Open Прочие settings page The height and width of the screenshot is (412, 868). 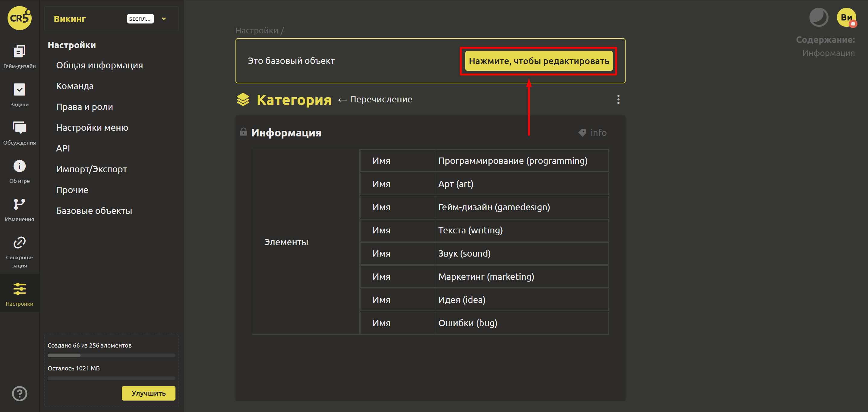tap(72, 190)
